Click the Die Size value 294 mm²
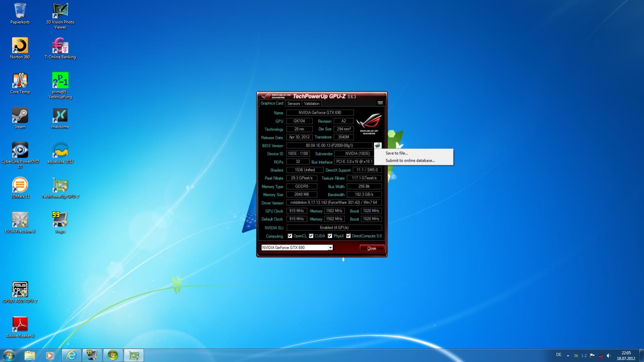Image resolution: width=644 pixels, height=362 pixels. point(344,129)
